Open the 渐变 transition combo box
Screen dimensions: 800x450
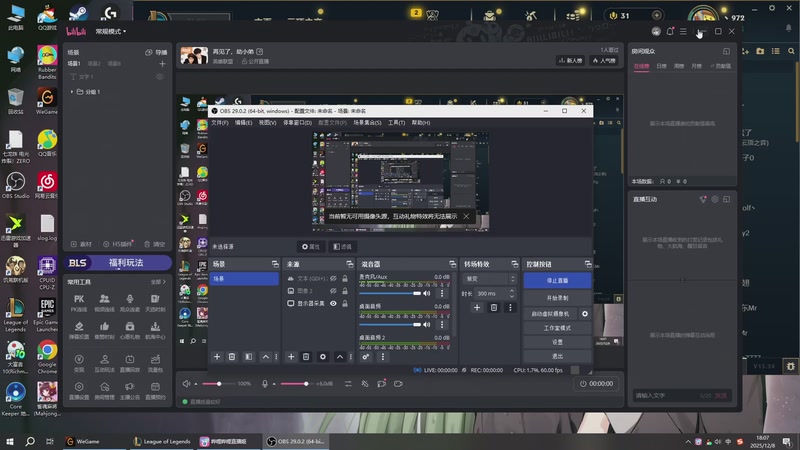[489, 279]
